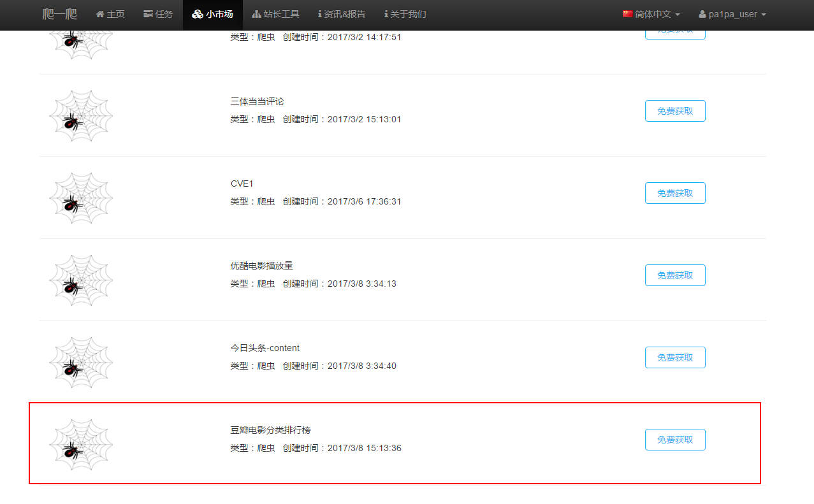Expand the 简体中文 language dropdown

[651, 14]
